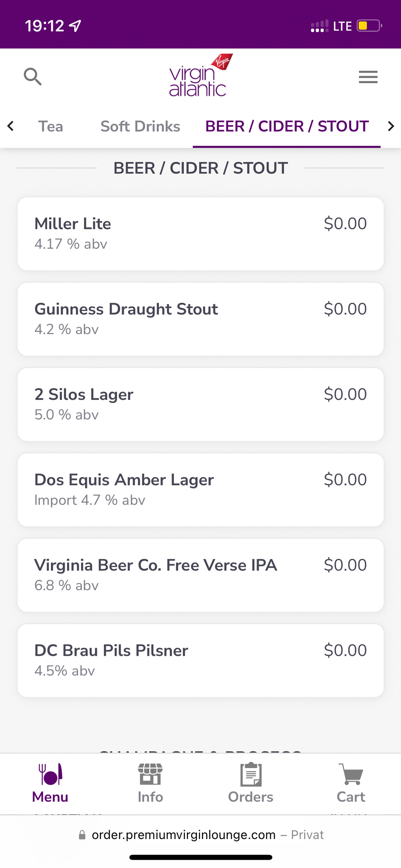
Task: Open the shopping Cart icon
Action: click(351, 775)
